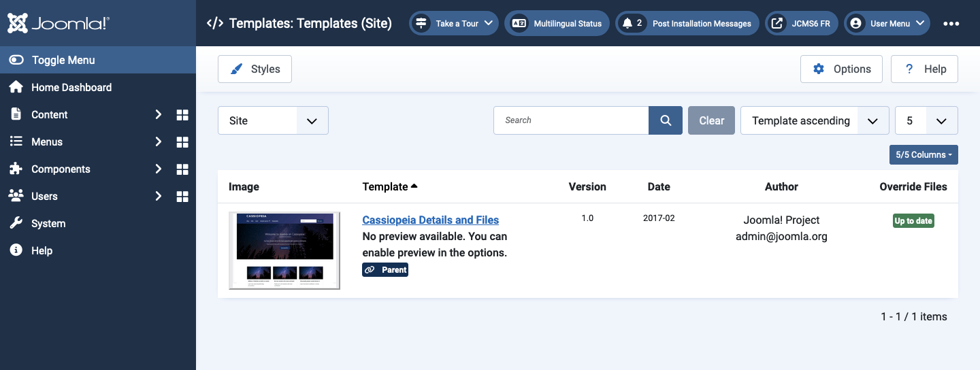Click the Home house icon

pyautogui.click(x=16, y=87)
